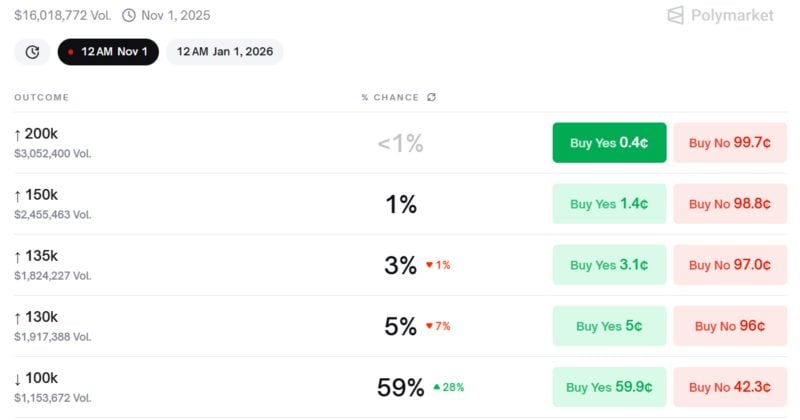
Task: Click the history clock icon button
Action: pos(32,52)
